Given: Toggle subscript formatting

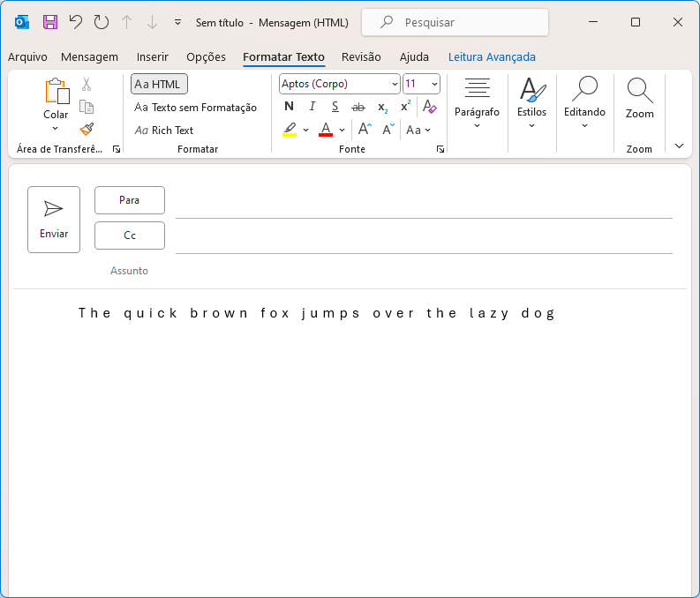Looking at the screenshot, I should click(x=382, y=107).
